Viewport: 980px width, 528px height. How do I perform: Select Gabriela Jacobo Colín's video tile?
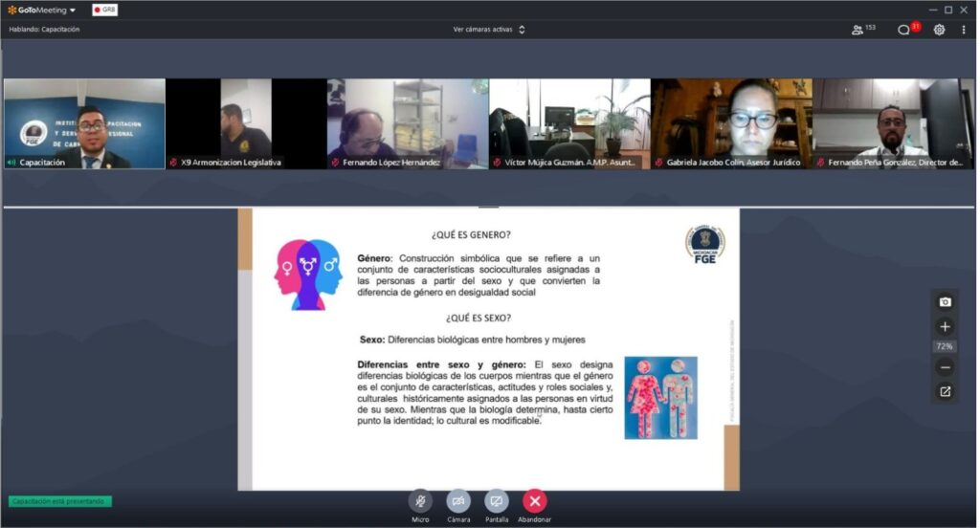pyautogui.click(x=731, y=123)
